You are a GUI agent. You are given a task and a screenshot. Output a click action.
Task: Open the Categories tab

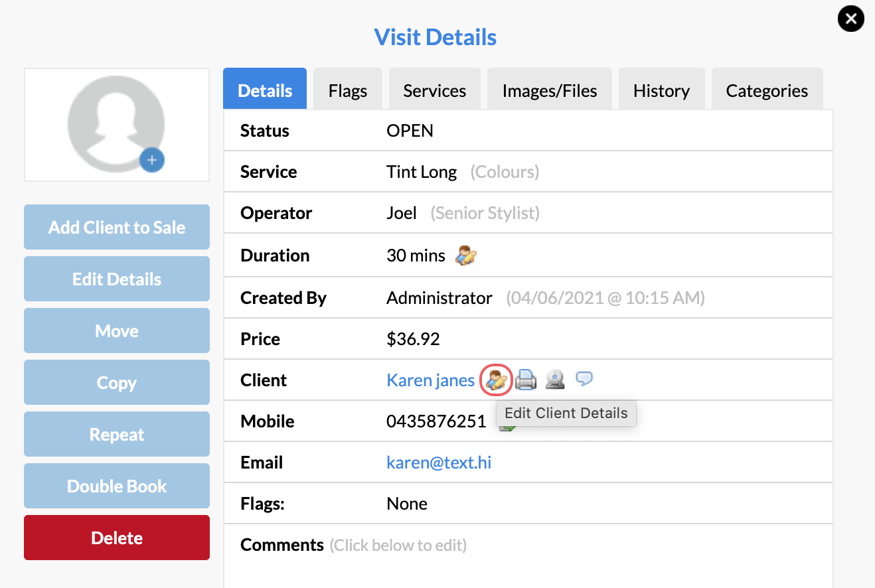pyautogui.click(x=767, y=88)
